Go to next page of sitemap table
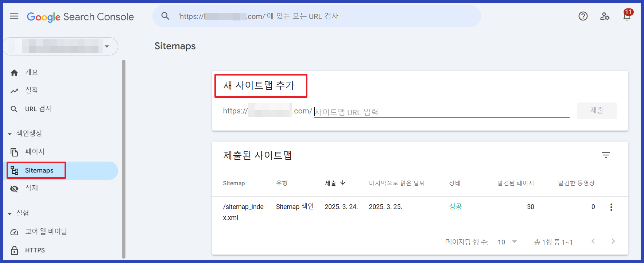The image size is (644, 263). pos(613,241)
